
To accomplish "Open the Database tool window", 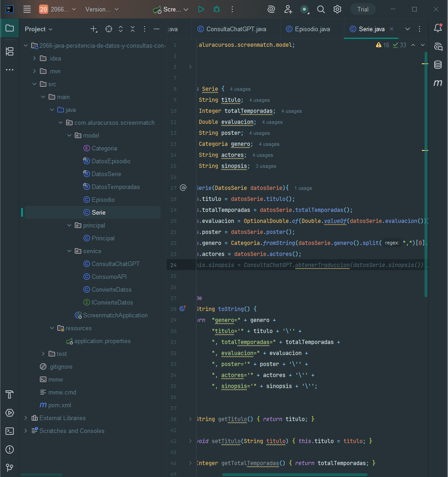I will click(438, 65).
